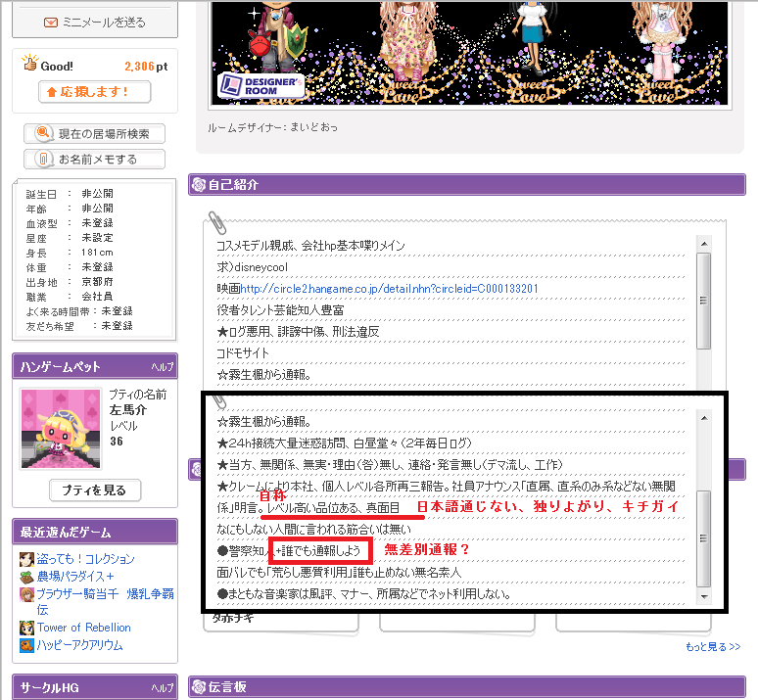The image size is (758, 700).
Task: Click the 役者タレント芸能知人豊富 line
Action: point(280,310)
